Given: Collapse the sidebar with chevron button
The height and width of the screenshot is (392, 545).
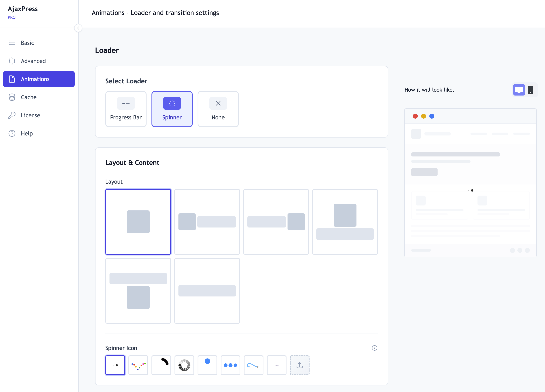Looking at the screenshot, I should 78,28.
